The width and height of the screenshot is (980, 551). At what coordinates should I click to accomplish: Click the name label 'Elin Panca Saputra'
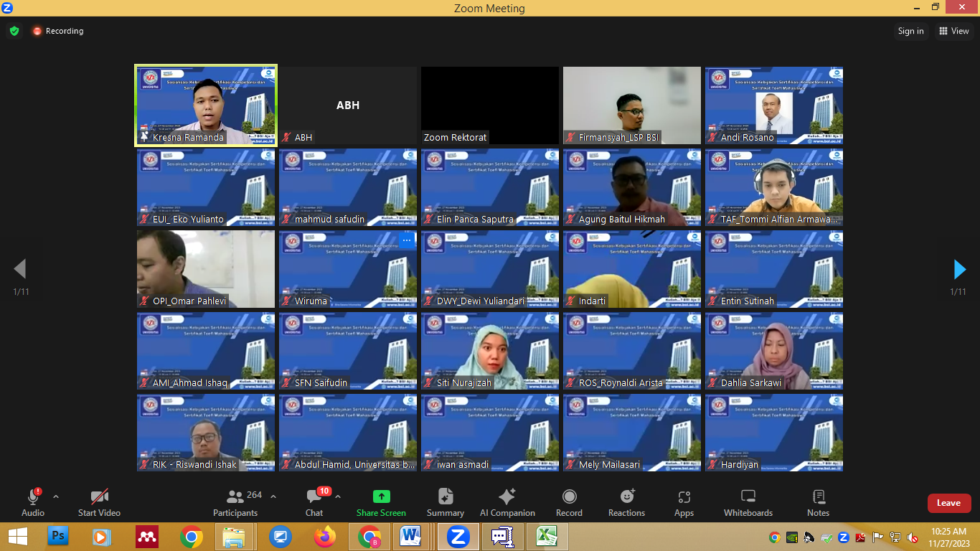tap(475, 219)
